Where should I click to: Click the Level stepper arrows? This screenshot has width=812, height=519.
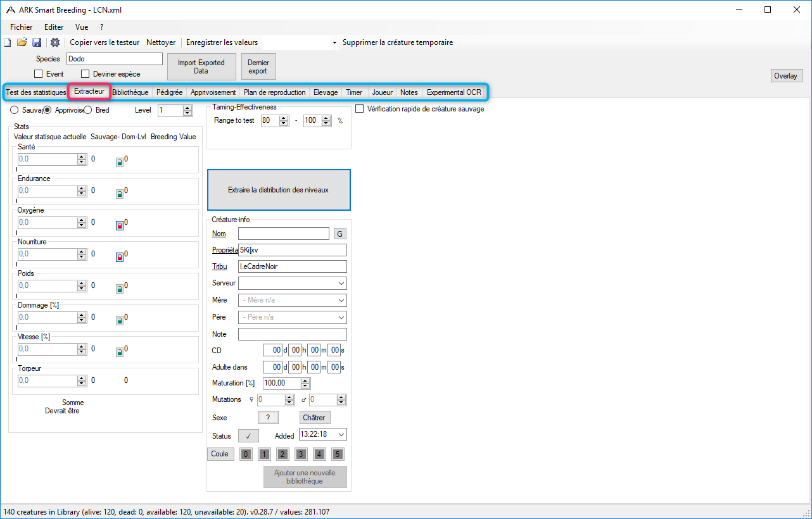187,110
